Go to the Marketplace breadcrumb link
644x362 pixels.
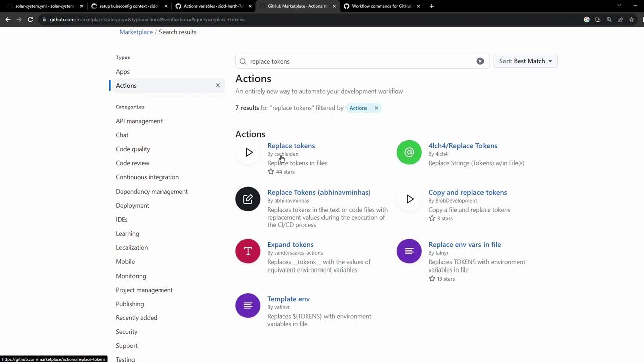(x=136, y=32)
